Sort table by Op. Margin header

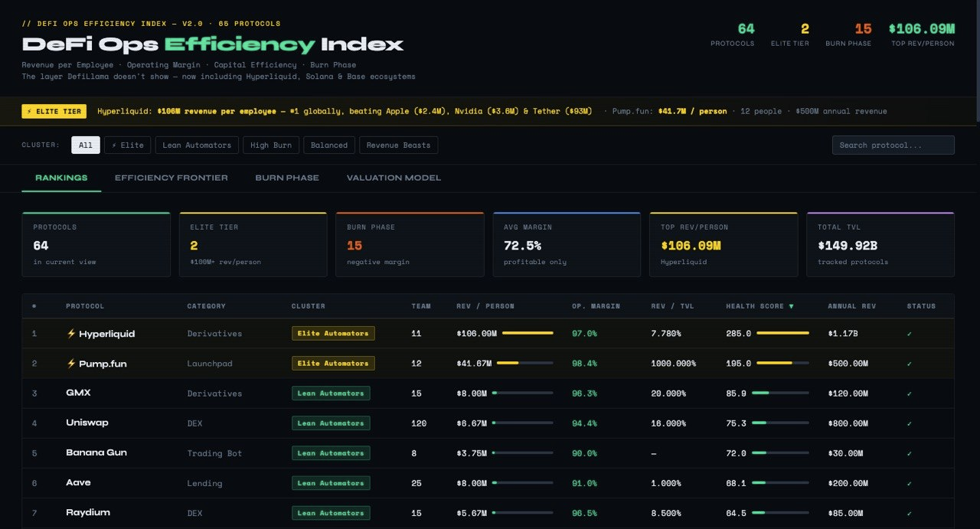596,306
